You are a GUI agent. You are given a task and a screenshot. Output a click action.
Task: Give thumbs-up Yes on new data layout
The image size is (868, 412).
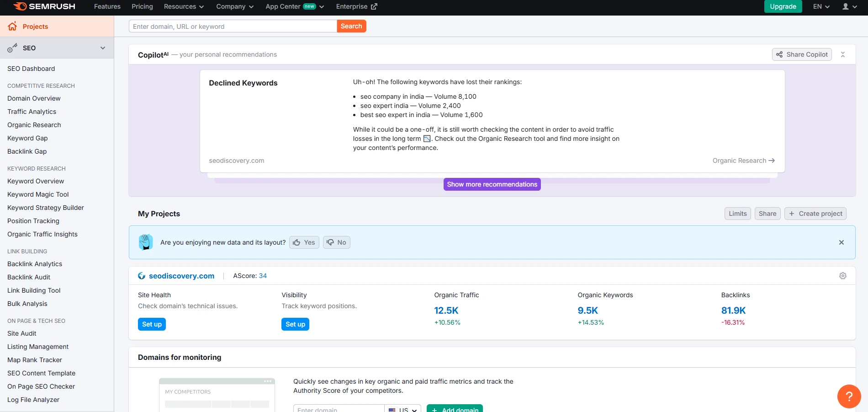point(303,242)
